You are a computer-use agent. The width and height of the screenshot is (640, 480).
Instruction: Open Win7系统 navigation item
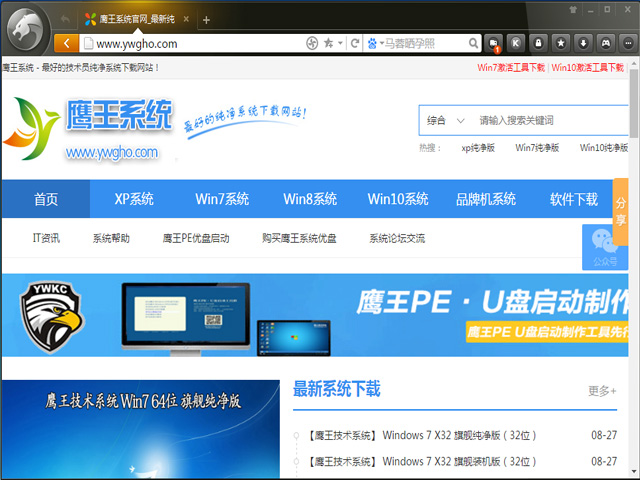point(222,199)
